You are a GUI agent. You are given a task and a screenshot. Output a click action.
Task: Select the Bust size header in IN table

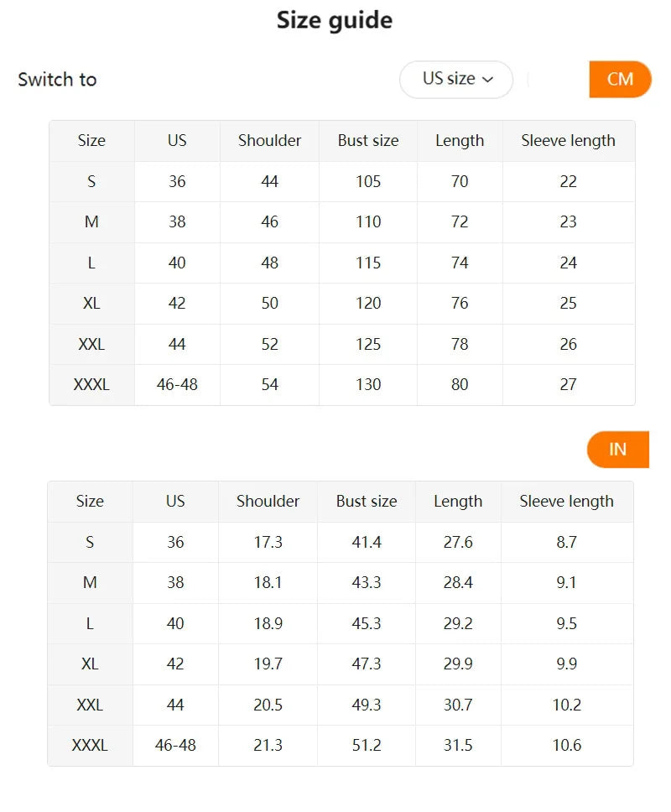(366, 501)
